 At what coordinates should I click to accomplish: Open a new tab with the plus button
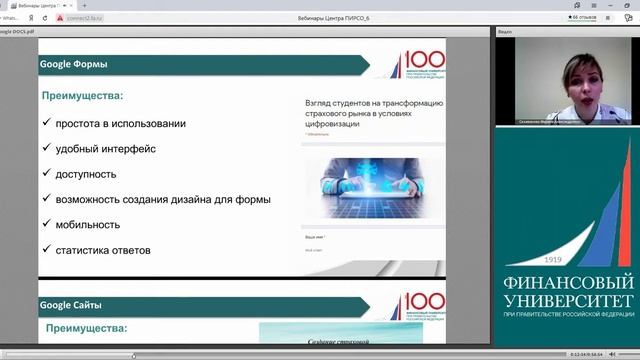pos(84,6)
